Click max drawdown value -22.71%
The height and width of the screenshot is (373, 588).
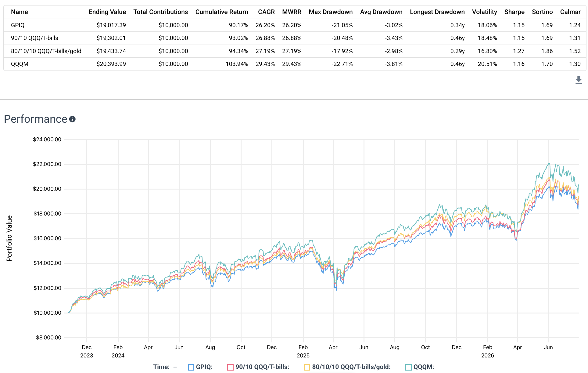point(342,64)
